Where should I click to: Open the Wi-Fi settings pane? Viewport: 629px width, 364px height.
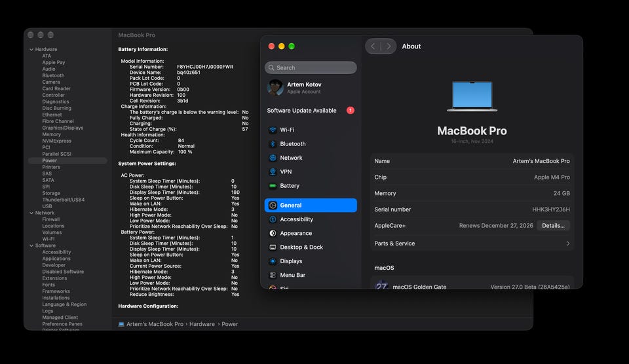click(311, 130)
